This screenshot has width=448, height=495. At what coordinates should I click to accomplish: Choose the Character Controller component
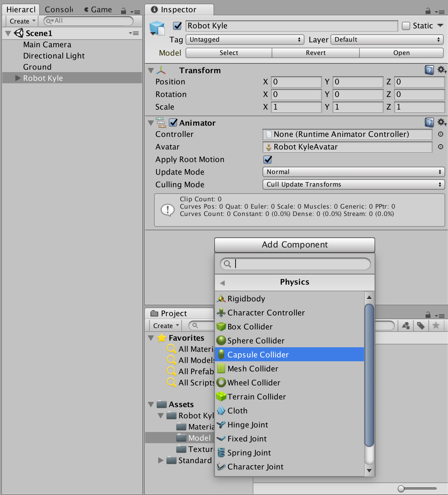click(x=266, y=313)
